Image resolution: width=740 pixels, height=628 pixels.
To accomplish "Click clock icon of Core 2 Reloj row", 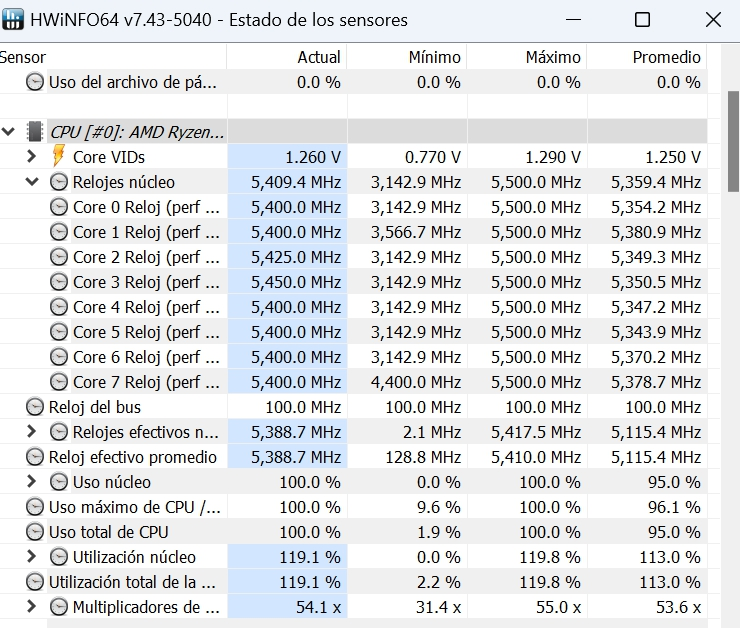I will pos(59,257).
